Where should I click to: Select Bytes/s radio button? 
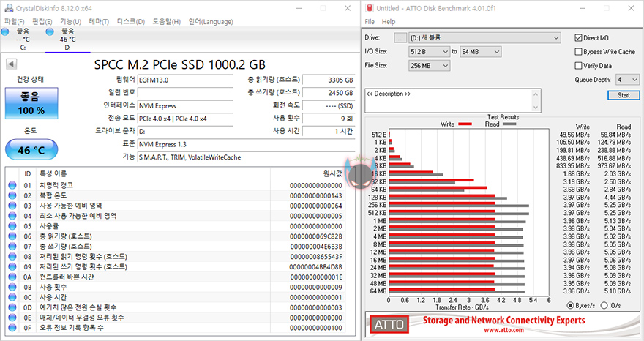[x=570, y=305]
